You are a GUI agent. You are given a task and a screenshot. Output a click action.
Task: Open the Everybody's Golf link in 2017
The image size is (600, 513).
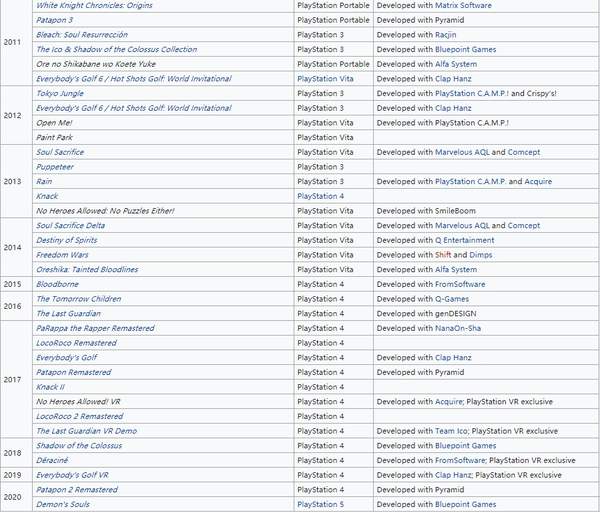click(67, 357)
